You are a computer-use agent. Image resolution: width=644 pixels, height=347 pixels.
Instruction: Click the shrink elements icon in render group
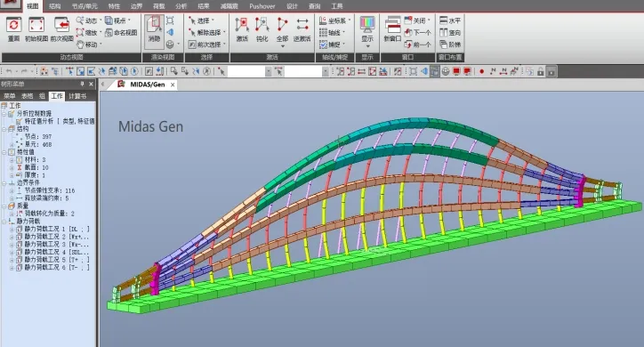point(170,20)
